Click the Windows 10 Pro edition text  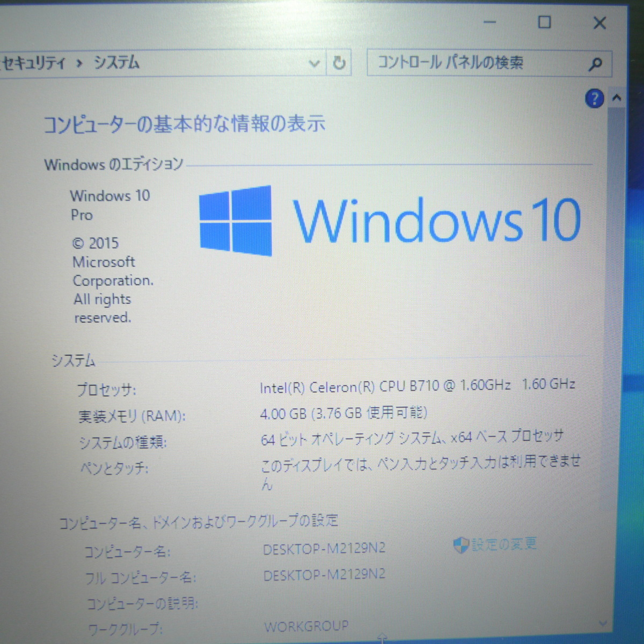point(110,205)
